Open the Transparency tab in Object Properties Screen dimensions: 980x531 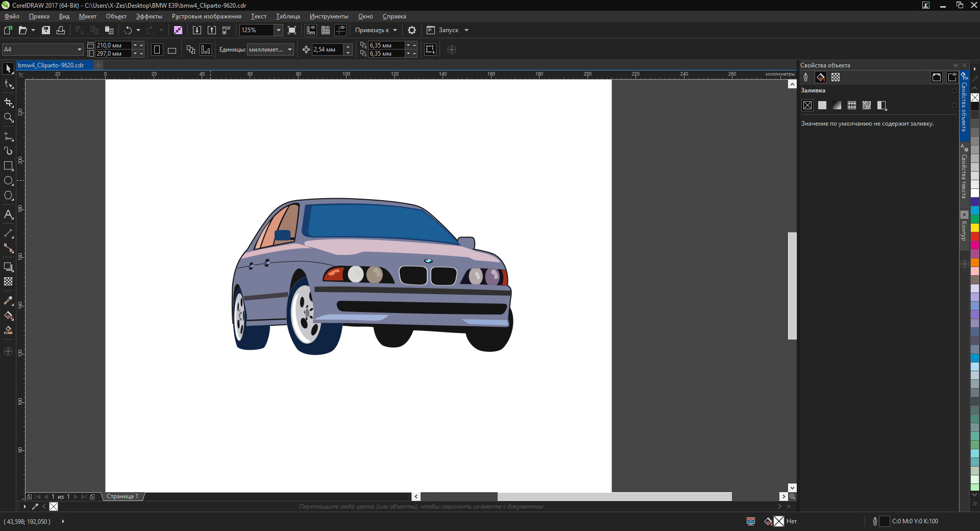point(836,77)
